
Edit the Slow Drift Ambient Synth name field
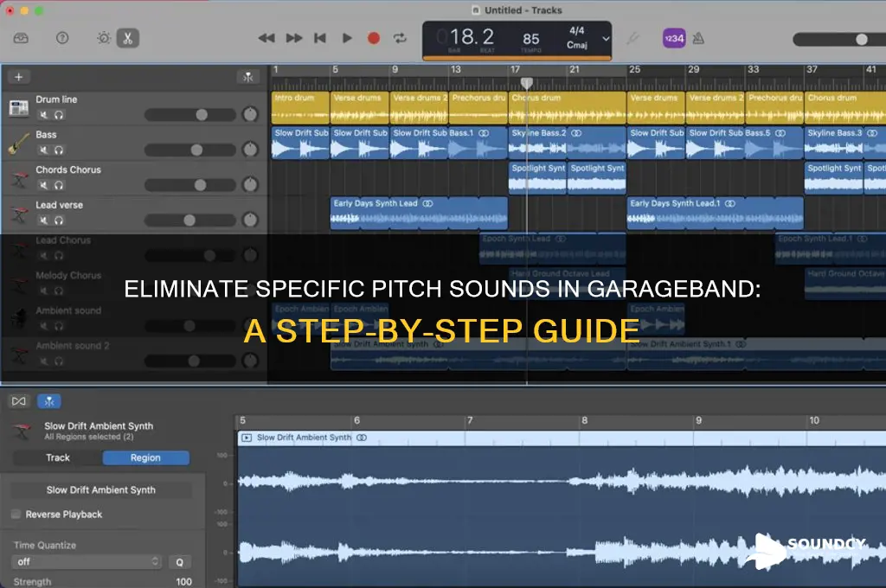(x=101, y=489)
